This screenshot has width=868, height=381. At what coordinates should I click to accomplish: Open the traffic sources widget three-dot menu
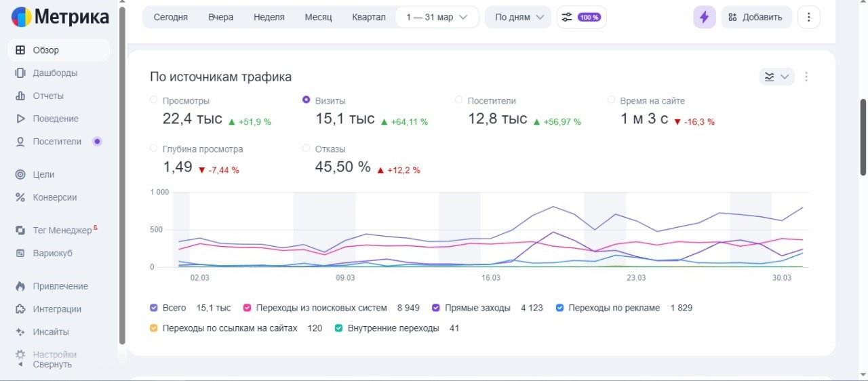[x=806, y=77]
